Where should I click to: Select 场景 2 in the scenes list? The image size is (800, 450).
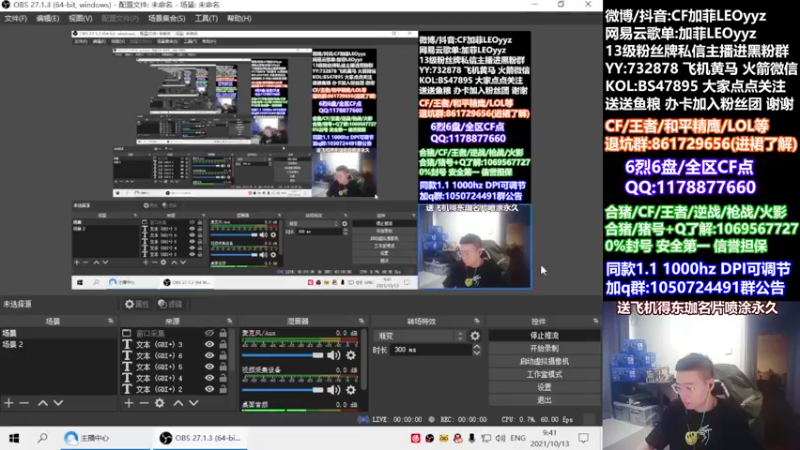click(x=59, y=344)
